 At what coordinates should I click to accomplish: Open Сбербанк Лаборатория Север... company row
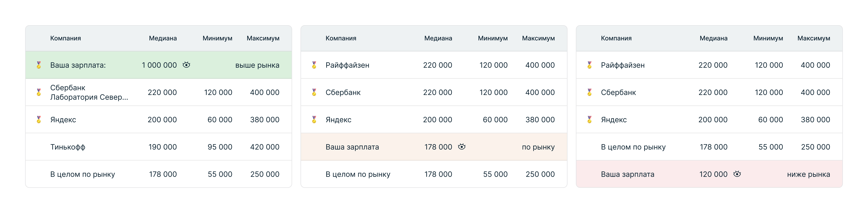[x=158, y=92]
